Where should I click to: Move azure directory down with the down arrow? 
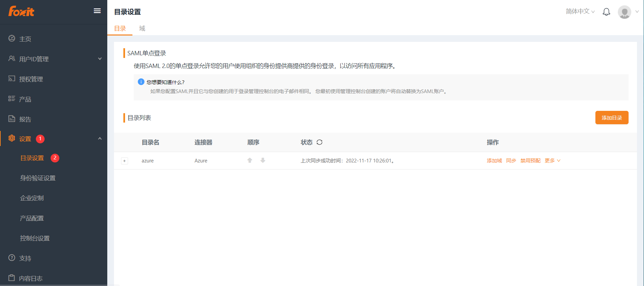tap(263, 160)
